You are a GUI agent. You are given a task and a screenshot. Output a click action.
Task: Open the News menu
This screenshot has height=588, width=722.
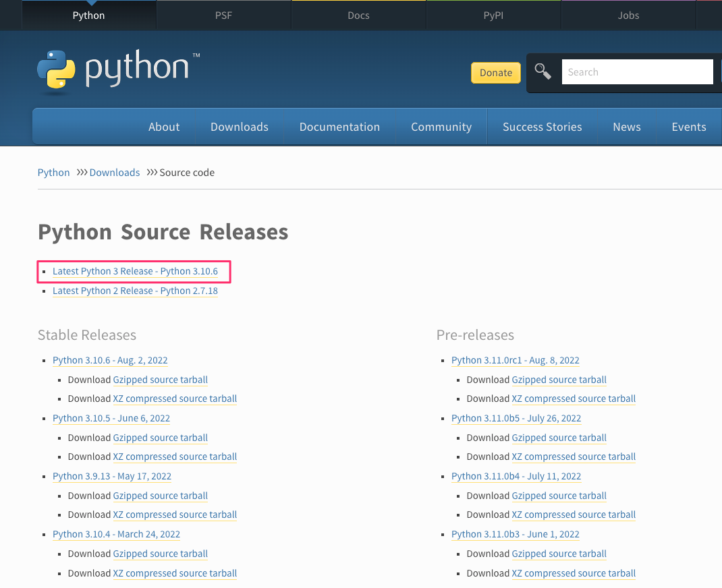pyautogui.click(x=626, y=126)
